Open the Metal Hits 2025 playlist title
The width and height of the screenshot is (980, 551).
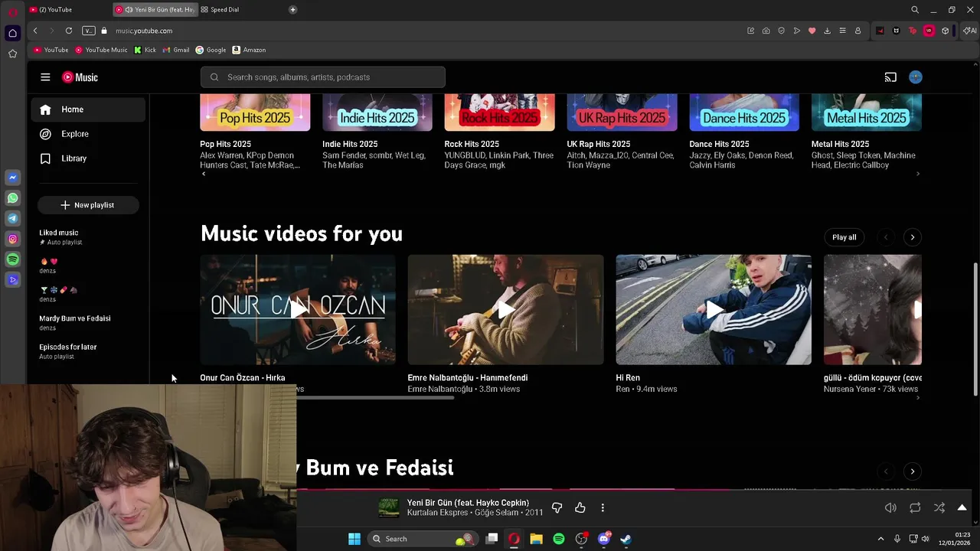pos(840,144)
